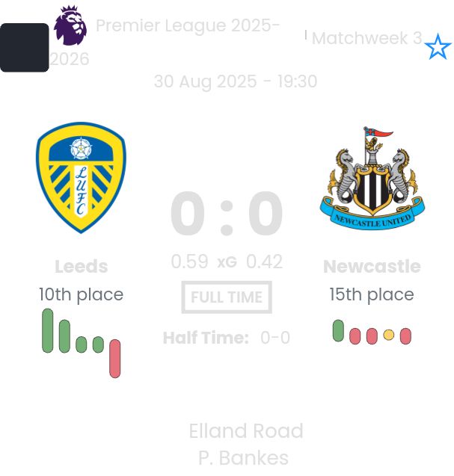Open the Newcastle United club crest
454x476 pixels.
coord(372,179)
